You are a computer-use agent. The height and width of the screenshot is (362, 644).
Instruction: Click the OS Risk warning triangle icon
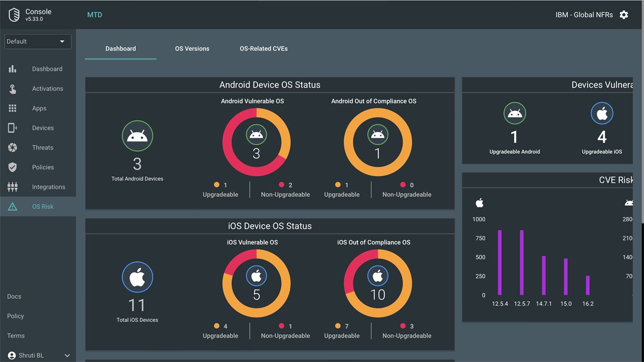(x=12, y=206)
